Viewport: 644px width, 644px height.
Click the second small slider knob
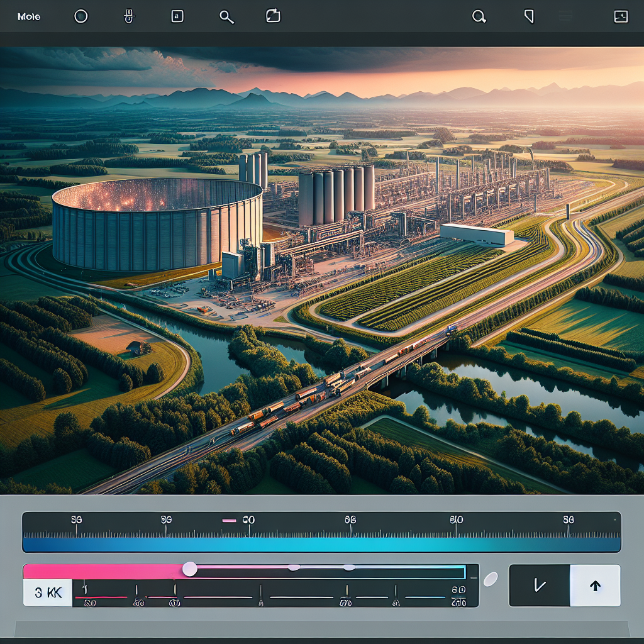coord(349,567)
